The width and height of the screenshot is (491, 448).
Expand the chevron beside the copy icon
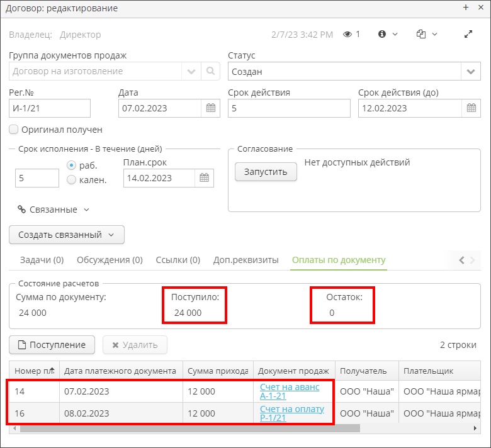[434, 34]
